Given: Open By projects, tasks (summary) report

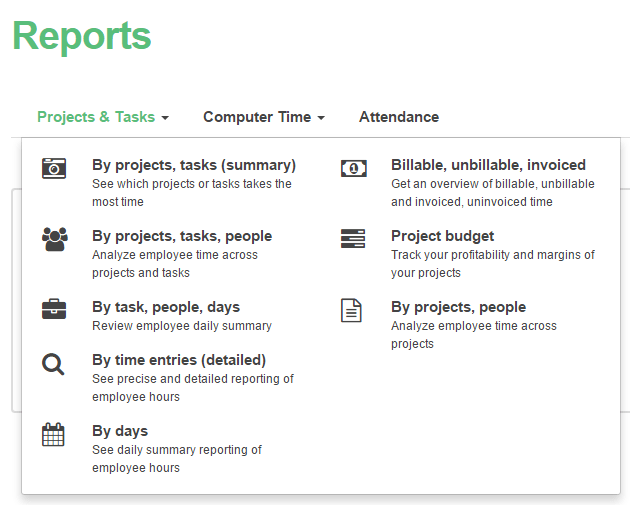Looking at the screenshot, I should (194, 165).
